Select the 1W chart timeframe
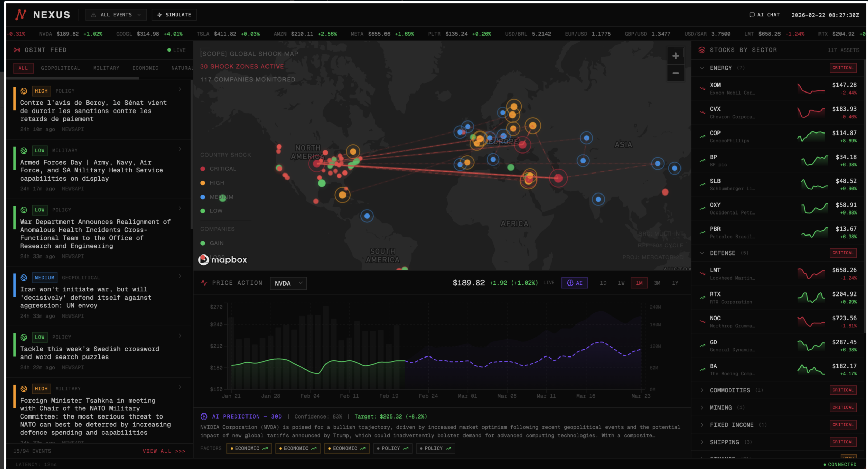This screenshot has height=469, width=868. pyautogui.click(x=621, y=283)
